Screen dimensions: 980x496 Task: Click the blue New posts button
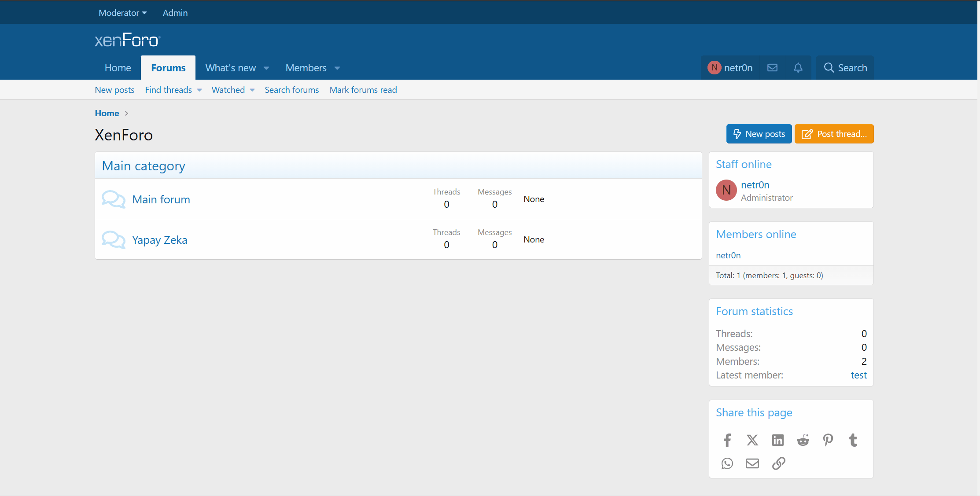pyautogui.click(x=759, y=134)
